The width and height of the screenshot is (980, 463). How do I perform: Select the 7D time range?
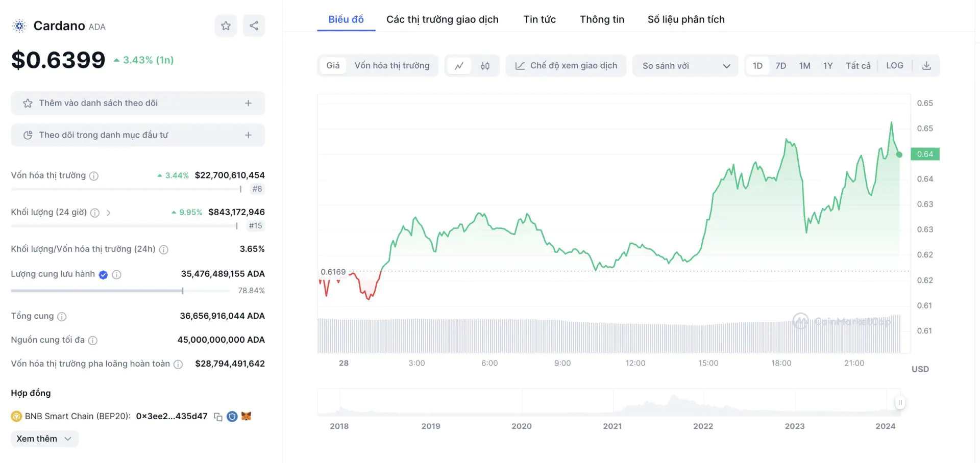[781, 66]
